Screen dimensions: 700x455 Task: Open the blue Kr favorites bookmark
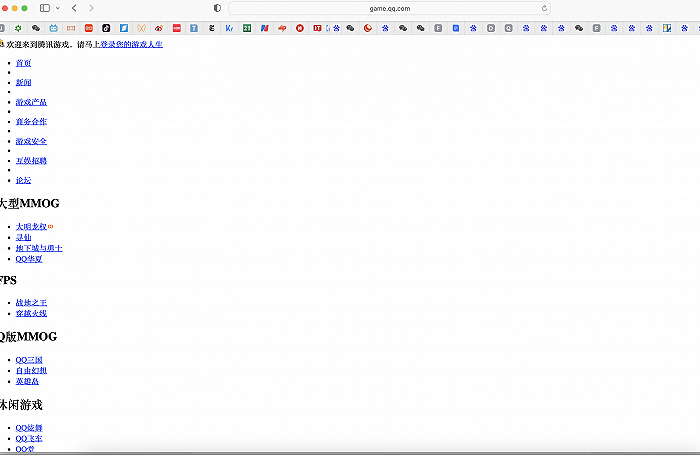coord(229,28)
